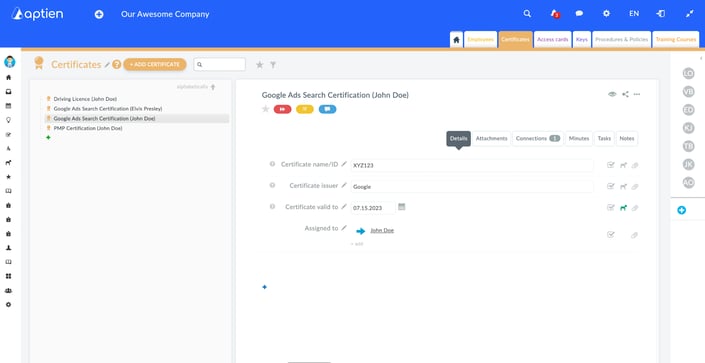
Task: Click help question mark next to Certificates
Action: 117,65
